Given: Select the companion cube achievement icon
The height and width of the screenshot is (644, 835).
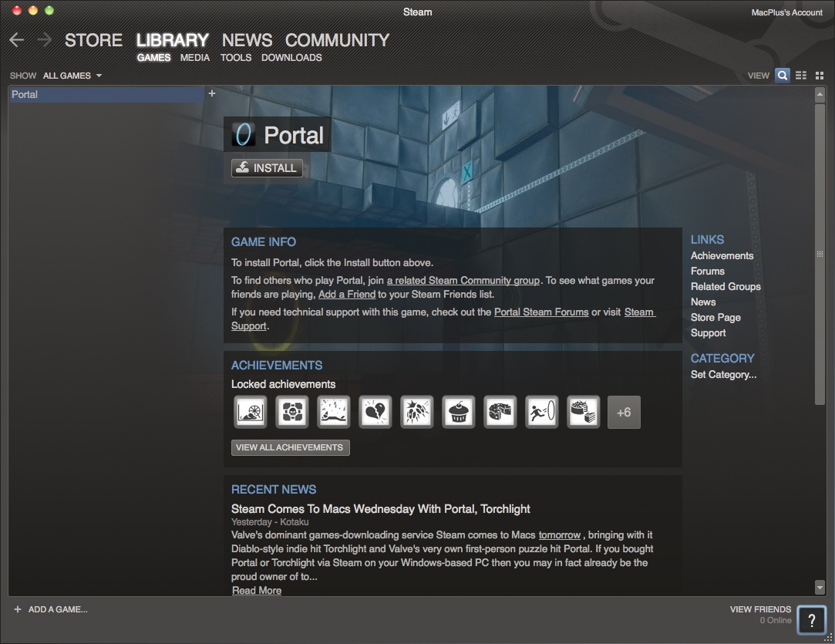Looking at the screenshot, I should [291, 412].
